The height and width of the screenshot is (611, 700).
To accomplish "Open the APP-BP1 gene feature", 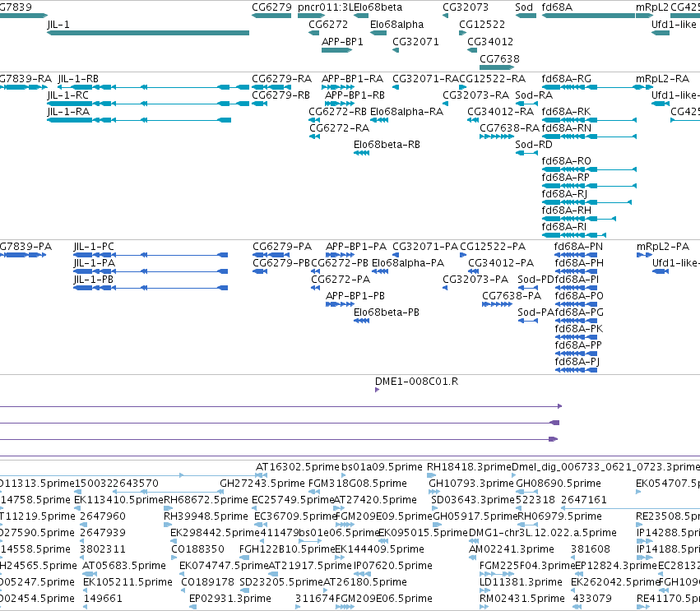I will (x=337, y=50).
